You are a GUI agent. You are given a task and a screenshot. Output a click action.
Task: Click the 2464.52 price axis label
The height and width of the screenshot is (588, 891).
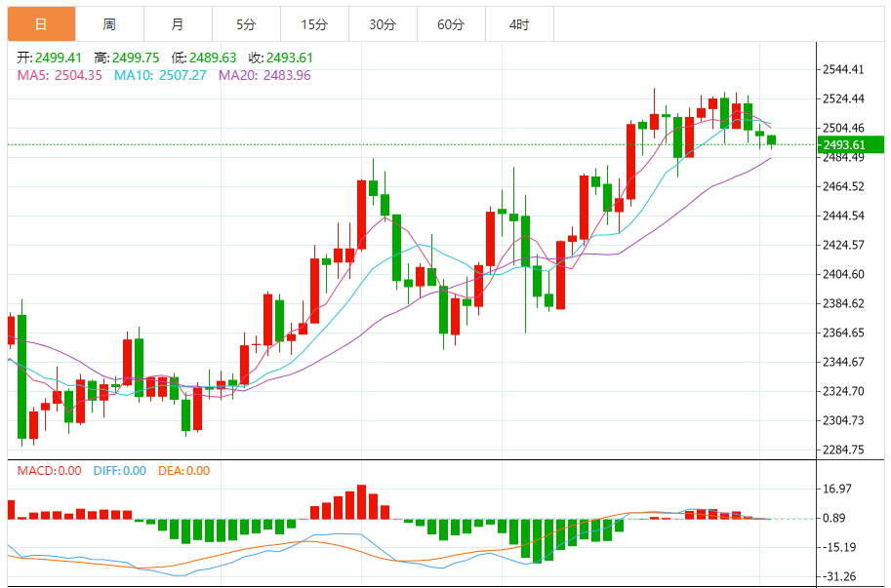(x=843, y=186)
